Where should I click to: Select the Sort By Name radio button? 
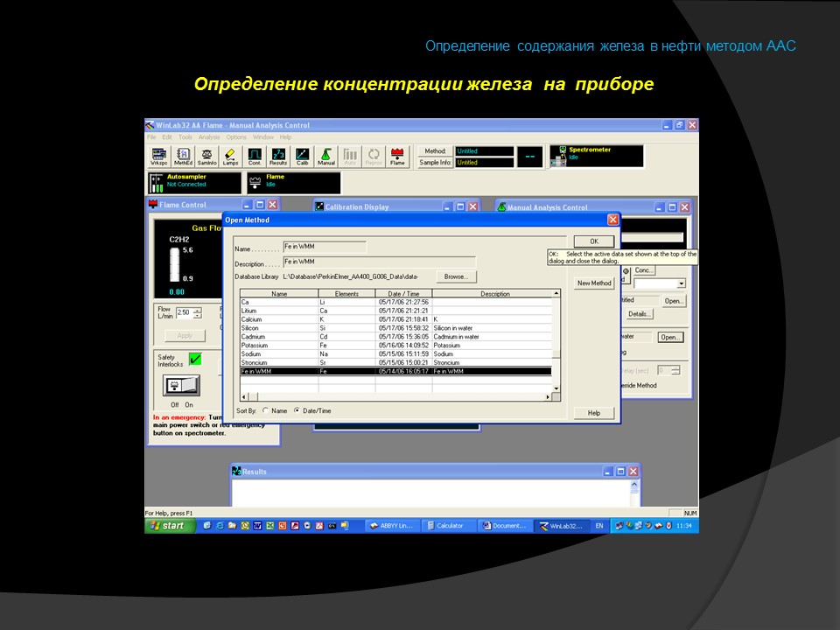point(266,410)
